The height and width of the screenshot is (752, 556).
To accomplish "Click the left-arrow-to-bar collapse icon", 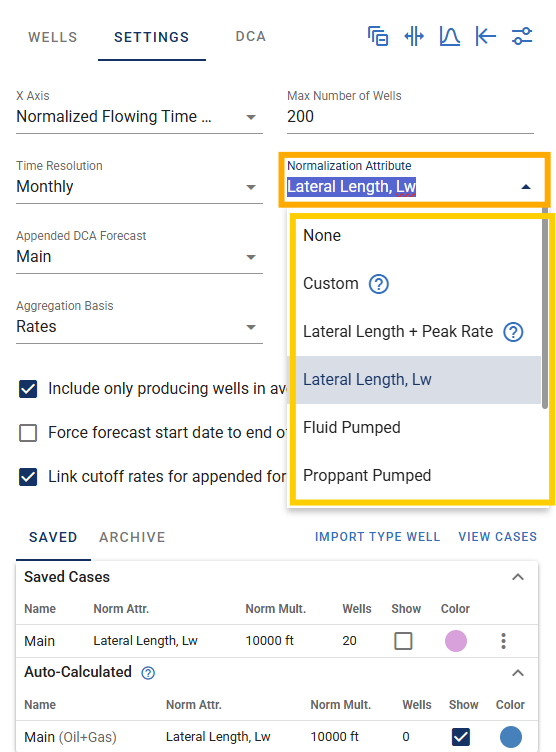I will pyautogui.click(x=485, y=36).
